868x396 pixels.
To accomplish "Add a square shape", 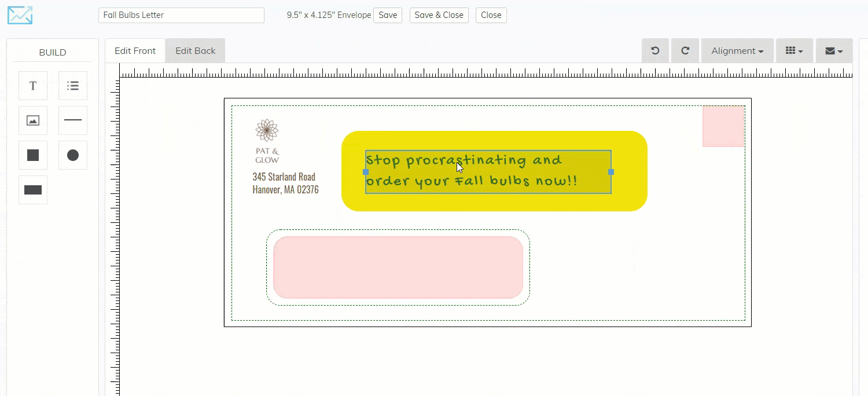I will (x=33, y=155).
